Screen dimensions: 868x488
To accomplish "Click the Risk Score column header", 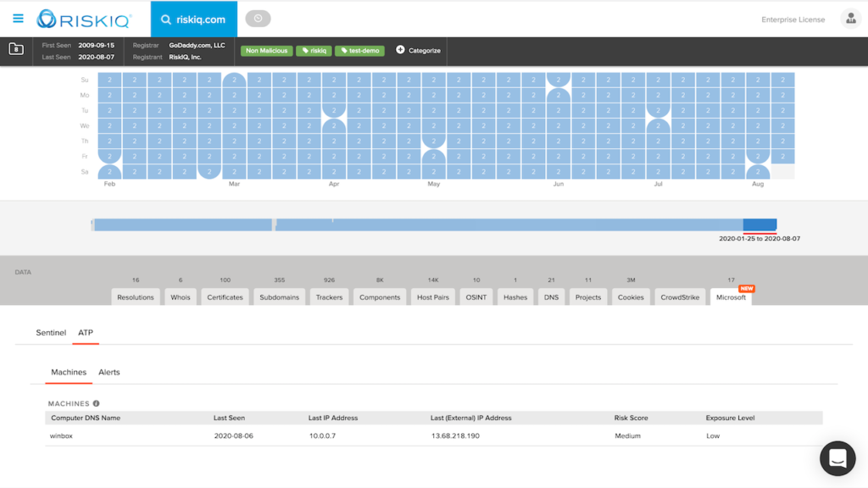I will pos(631,418).
